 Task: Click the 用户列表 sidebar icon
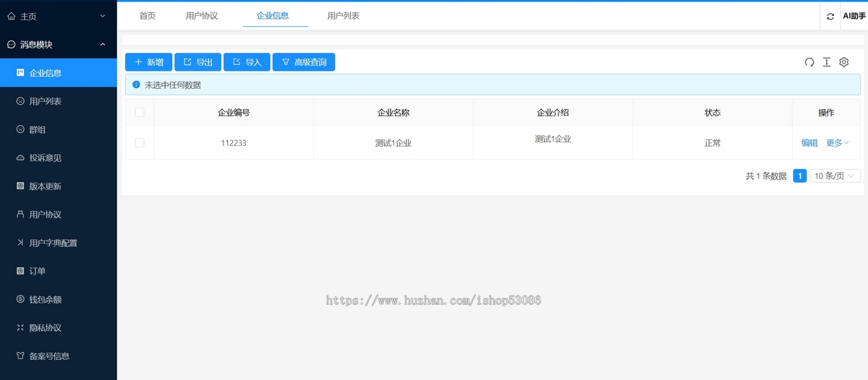20,101
